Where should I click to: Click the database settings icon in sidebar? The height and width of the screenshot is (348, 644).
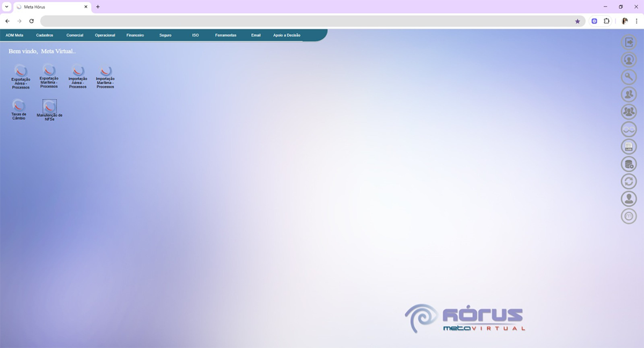coord(628,164)
